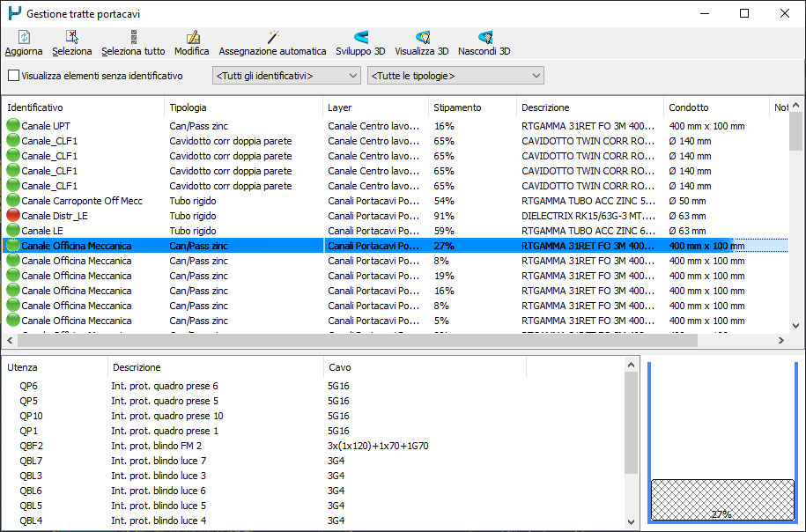The image size is (806, 532).
Task: Click right arrow of the horizontal scrollbar
Action: coord(780,340)
